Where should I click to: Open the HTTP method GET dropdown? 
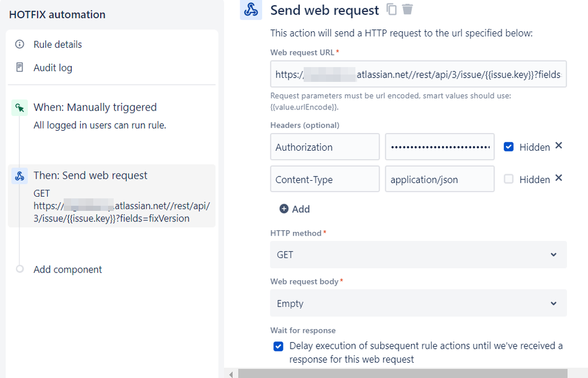[418, 255]
